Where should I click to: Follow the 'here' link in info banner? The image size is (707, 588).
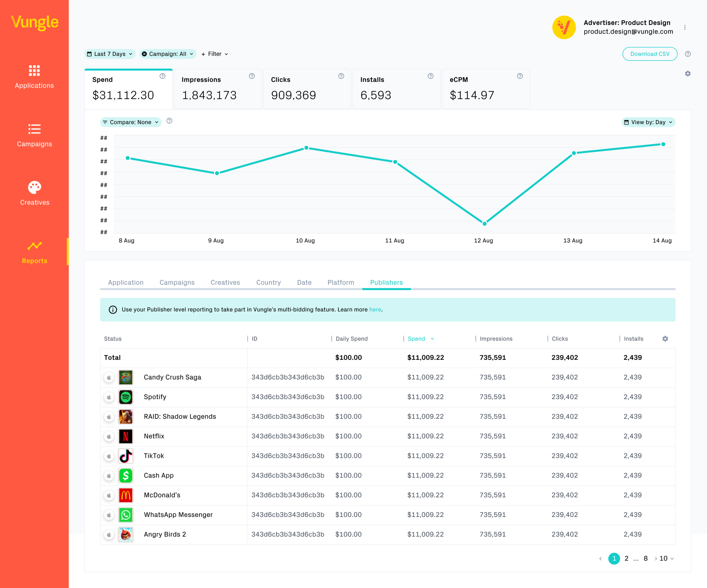point(375,309)
